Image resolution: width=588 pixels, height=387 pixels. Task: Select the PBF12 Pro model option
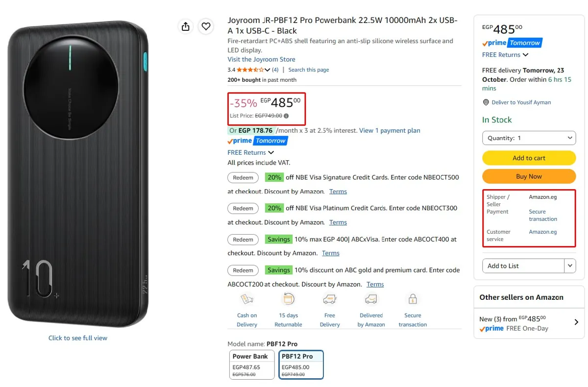pos(301,364)
